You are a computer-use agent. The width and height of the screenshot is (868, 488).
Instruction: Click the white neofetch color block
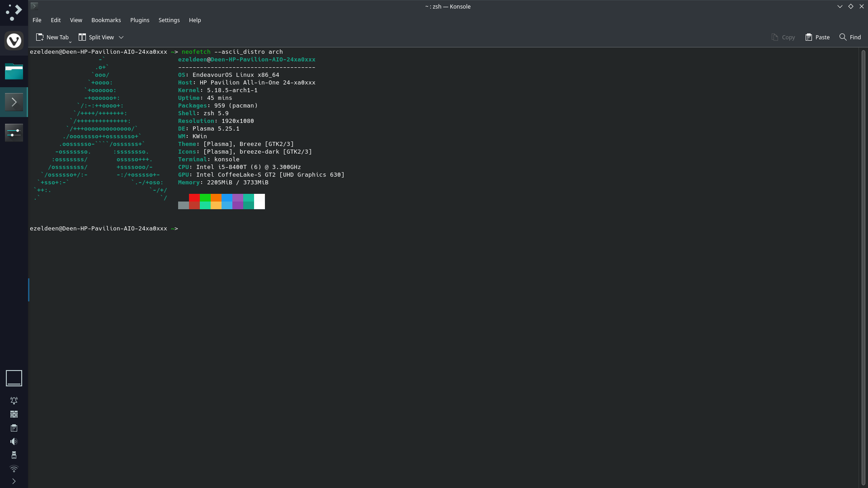259,202
